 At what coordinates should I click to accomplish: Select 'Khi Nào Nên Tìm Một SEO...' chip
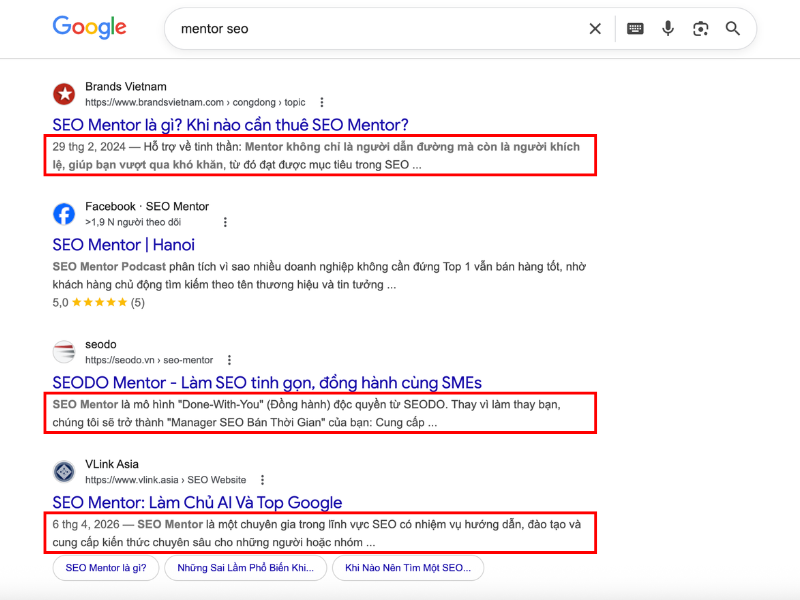coord(408,568)
